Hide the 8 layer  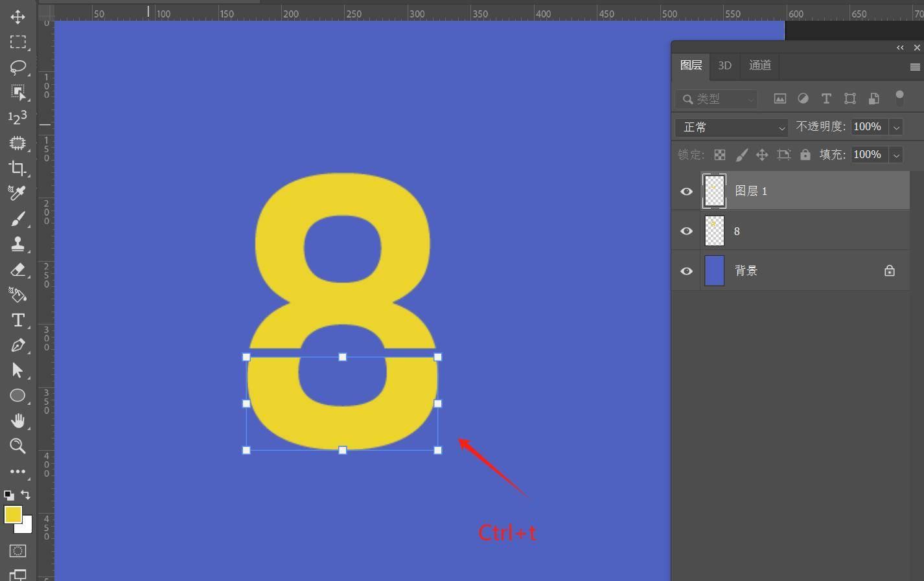point(686,231)
